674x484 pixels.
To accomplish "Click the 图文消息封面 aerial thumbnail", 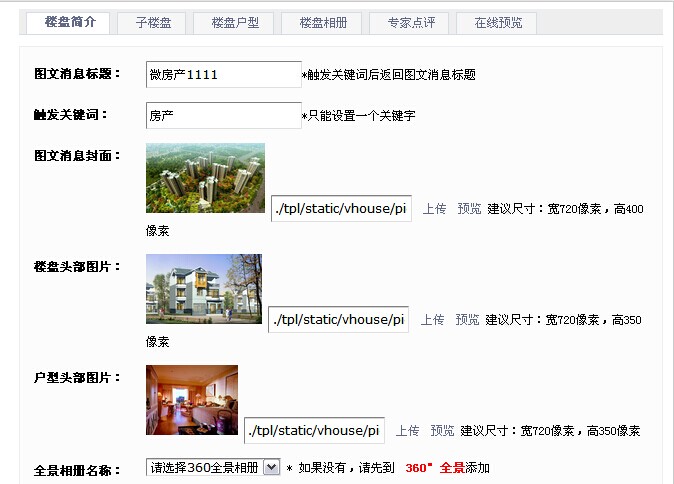I will [x=205, y=178].
